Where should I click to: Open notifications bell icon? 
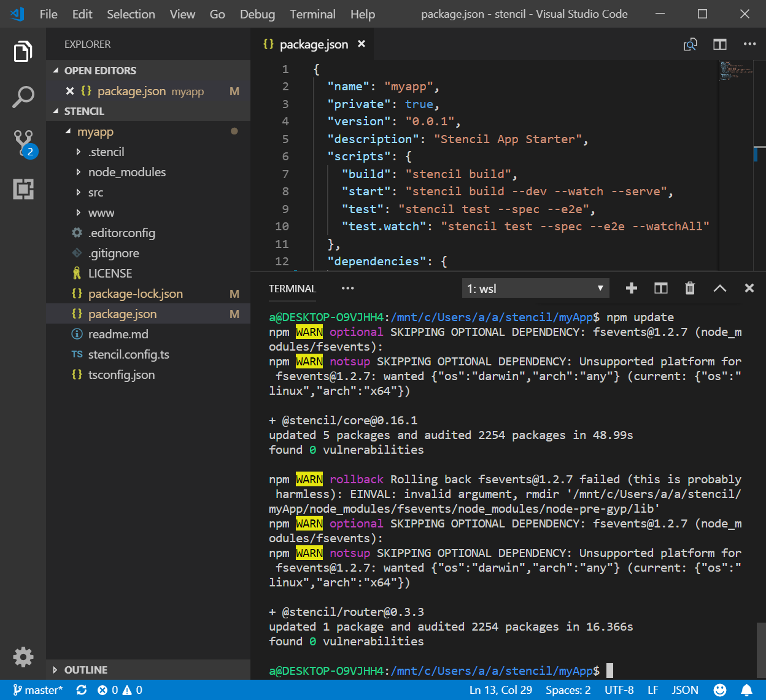(747, 690)
